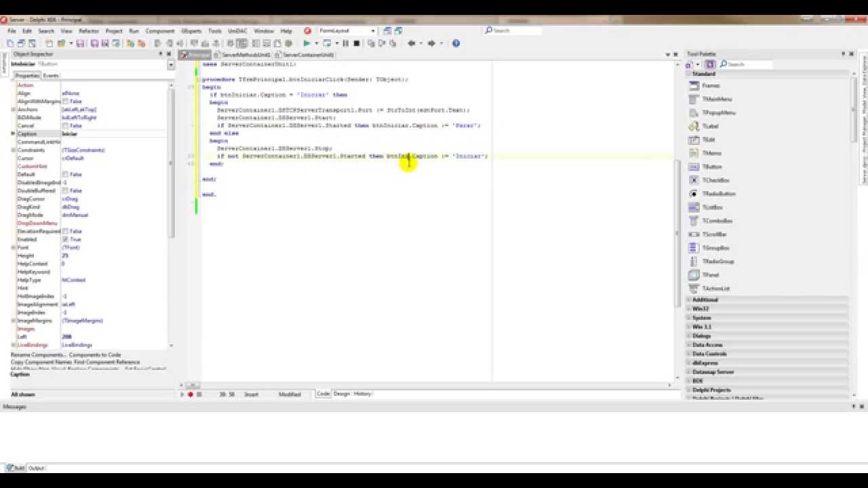Select the TLabel component
Viewport: 868px width, 488px height.
coord(703,126)
